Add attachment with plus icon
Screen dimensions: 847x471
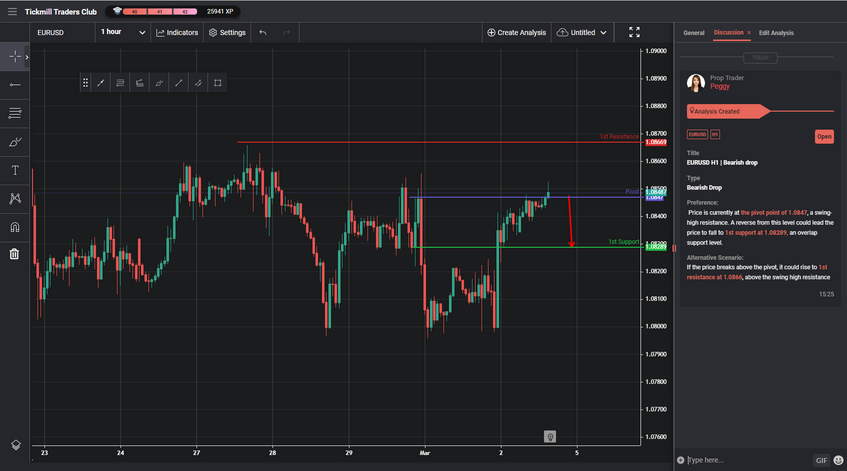(x=680, y=460)
